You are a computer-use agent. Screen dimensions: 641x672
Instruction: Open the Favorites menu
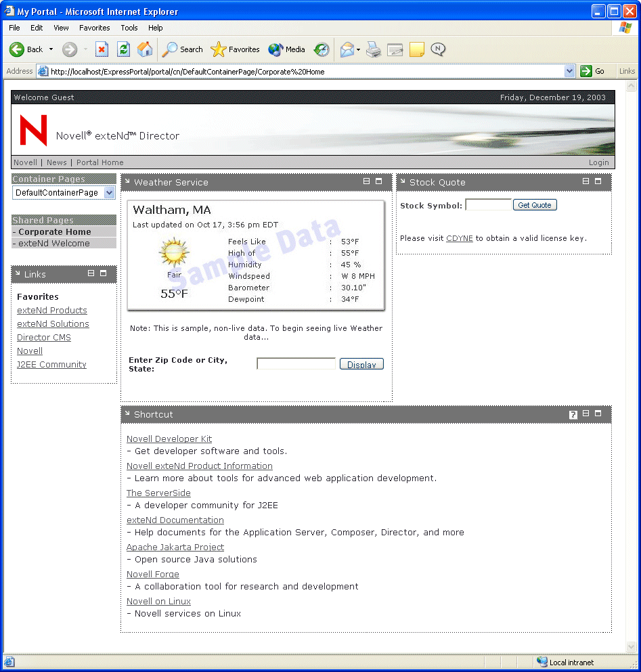point(94,28)
